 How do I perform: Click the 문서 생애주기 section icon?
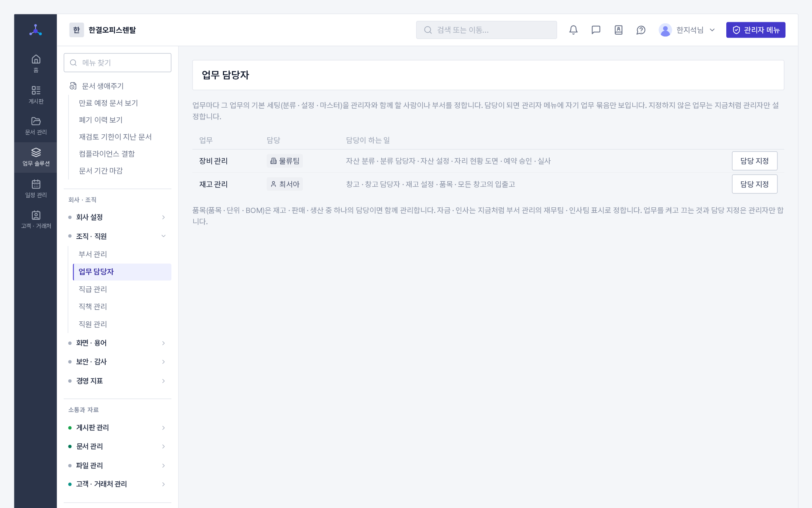[x=73, y=86]
